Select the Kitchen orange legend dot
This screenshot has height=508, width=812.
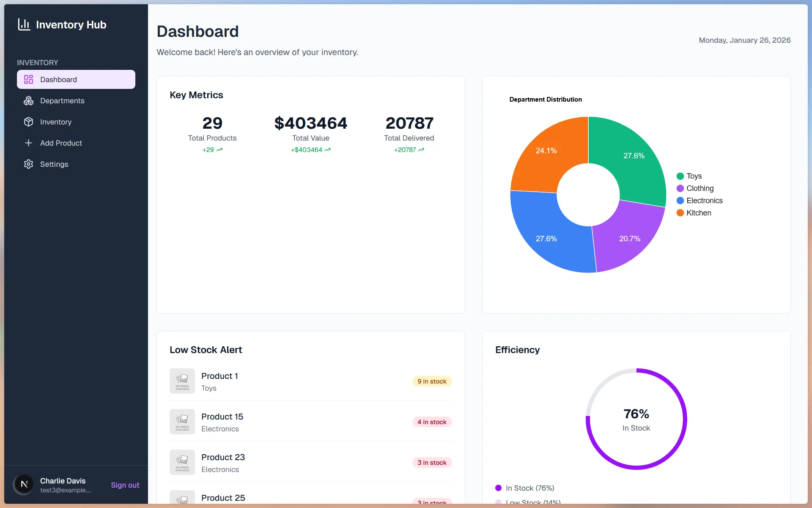point(680,213)
